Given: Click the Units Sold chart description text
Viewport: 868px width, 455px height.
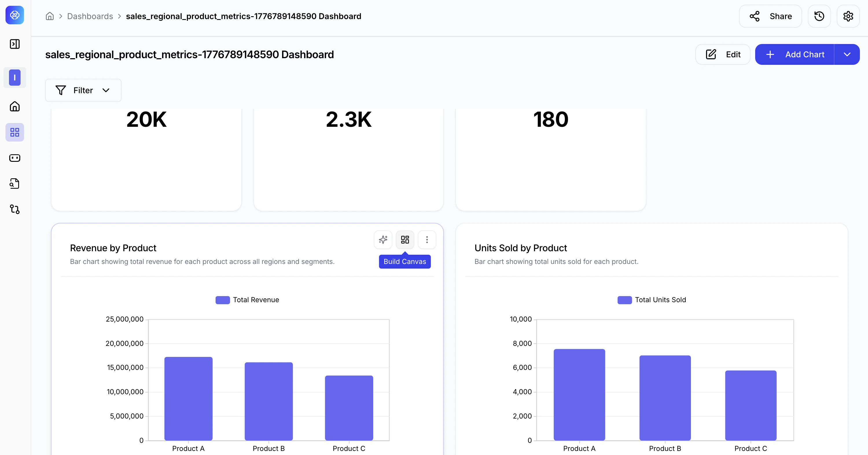Looking at the screenshot, I should pos(556,262).
